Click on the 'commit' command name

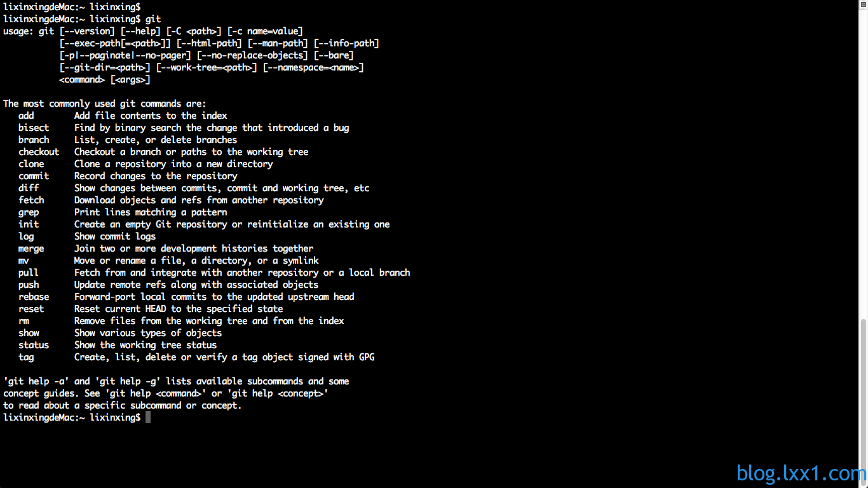(x=34, y=176)
